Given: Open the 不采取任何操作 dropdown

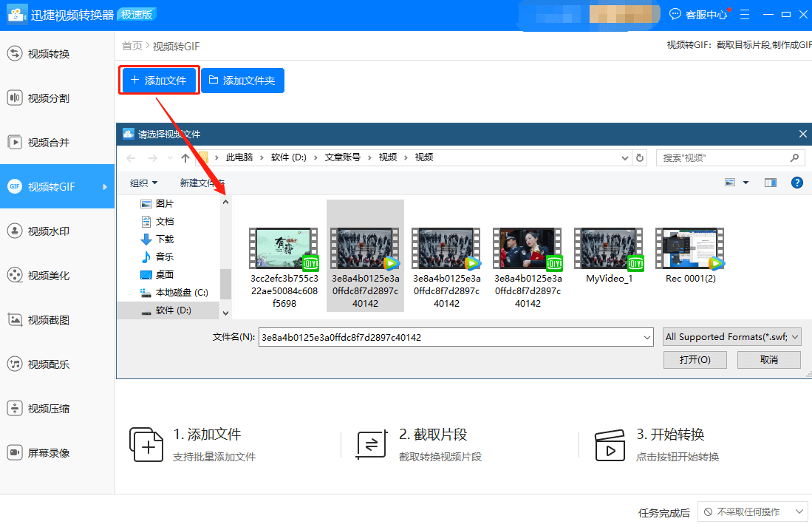Looking at the screenshot, I should (x=752, y=511).
